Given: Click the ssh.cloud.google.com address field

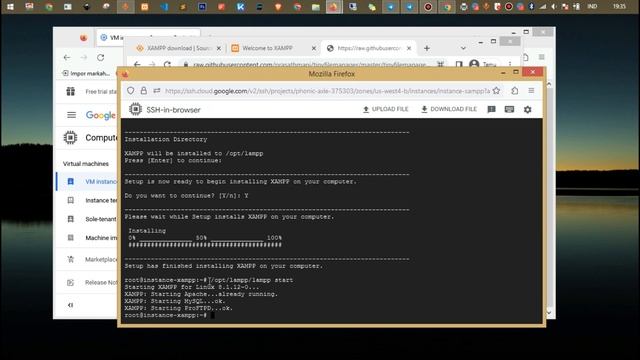Looking at the screenshot, I should pos(327,91).
